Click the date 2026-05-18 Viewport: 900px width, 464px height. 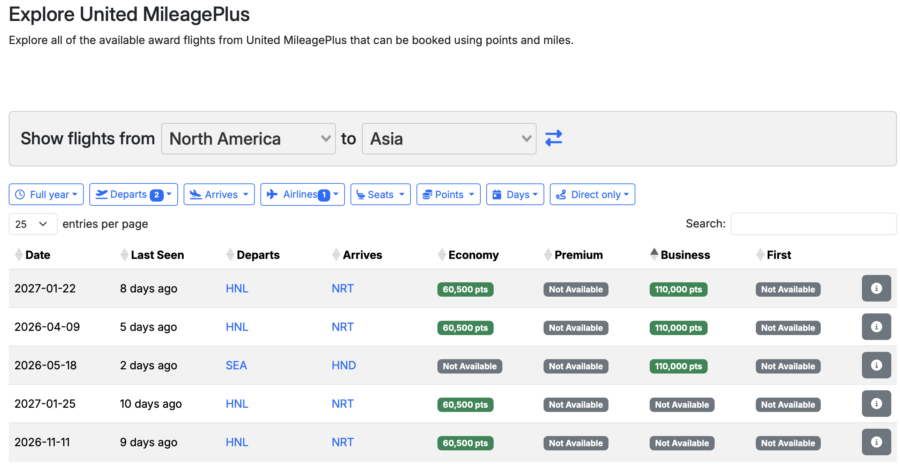[47, 365]
